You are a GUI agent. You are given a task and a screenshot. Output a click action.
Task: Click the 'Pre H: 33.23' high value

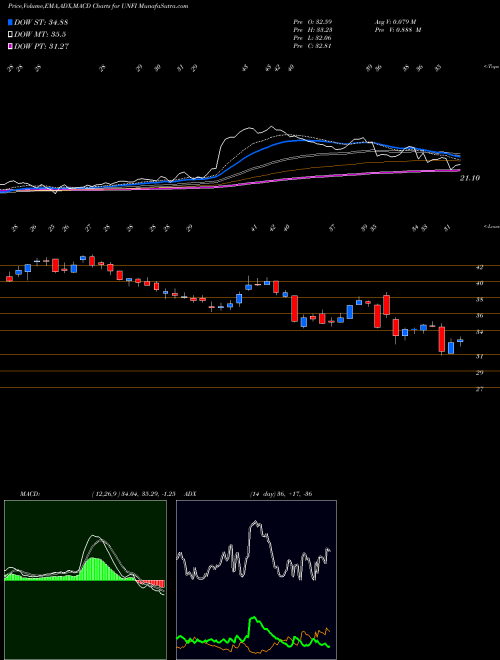click(312, 30)
